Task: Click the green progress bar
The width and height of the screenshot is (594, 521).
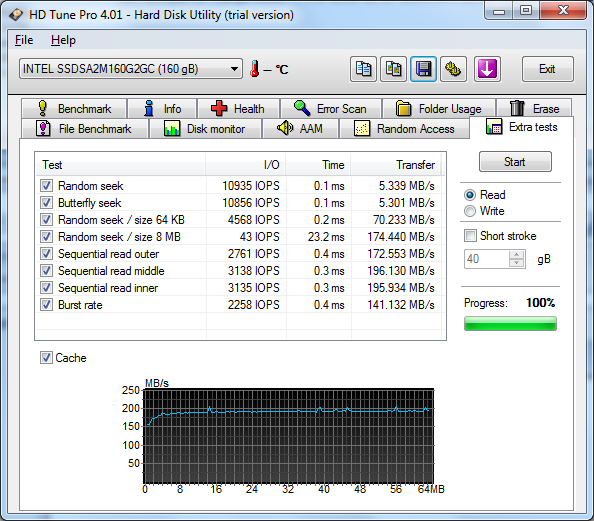Action: [510, 324]
